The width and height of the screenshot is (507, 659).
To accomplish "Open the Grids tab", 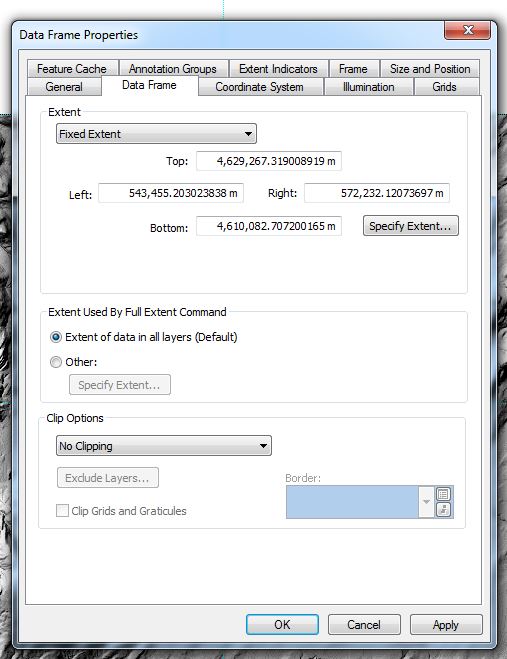I will (444, 87).
